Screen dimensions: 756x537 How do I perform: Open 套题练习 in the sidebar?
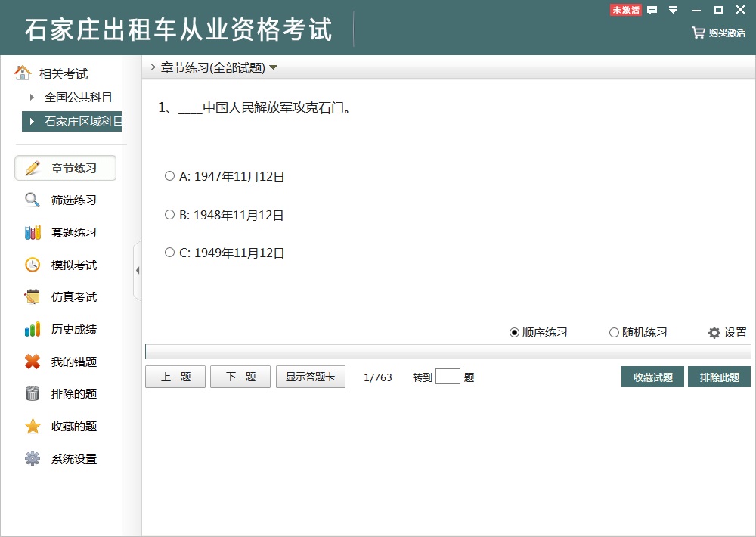[66, 232]
